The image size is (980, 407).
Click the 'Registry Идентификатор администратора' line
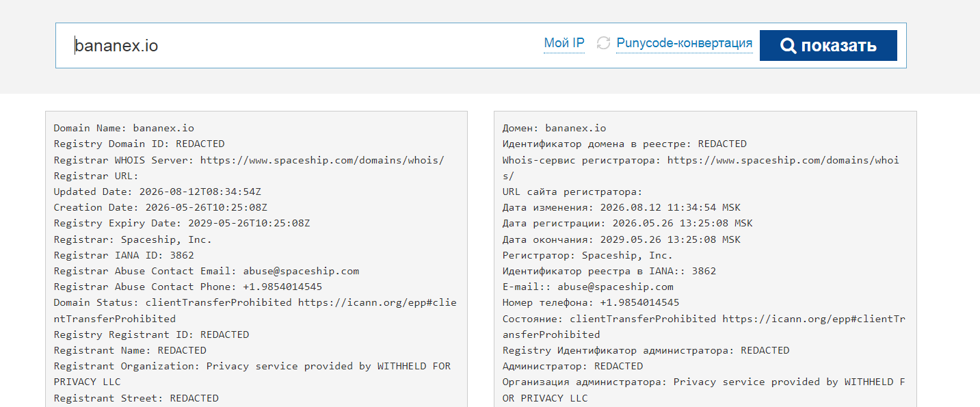click(x=646, y=350)
